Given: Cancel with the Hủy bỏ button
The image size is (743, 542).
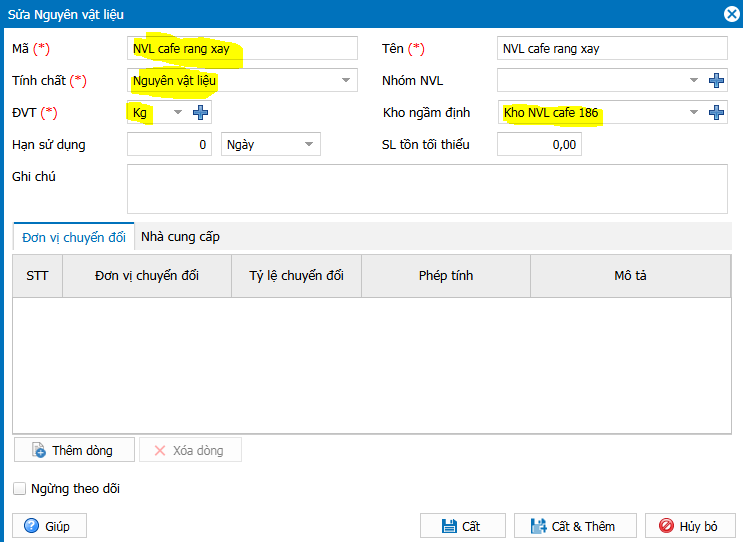Looking at the screenshot, I should coord(690,526).
